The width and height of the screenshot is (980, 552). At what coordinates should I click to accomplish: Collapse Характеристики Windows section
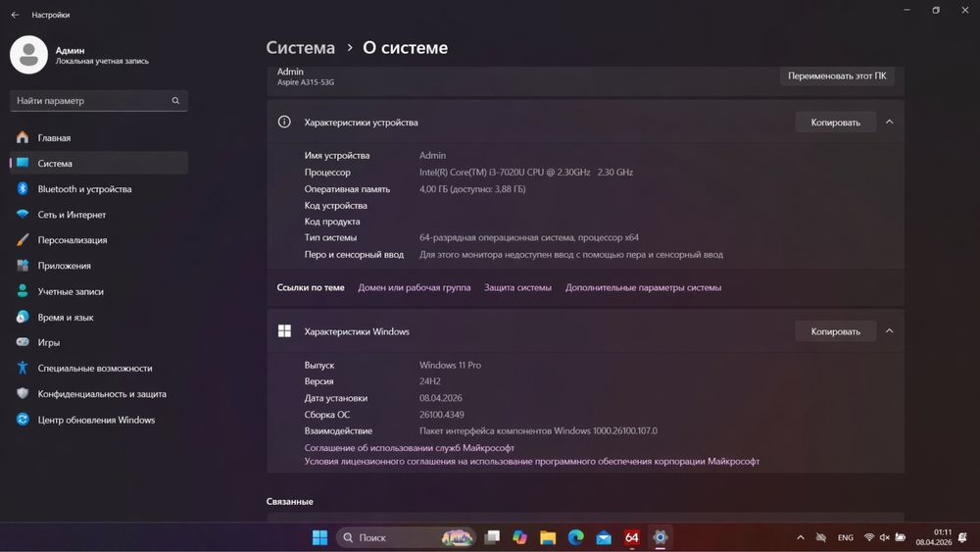tap(890, 330)
